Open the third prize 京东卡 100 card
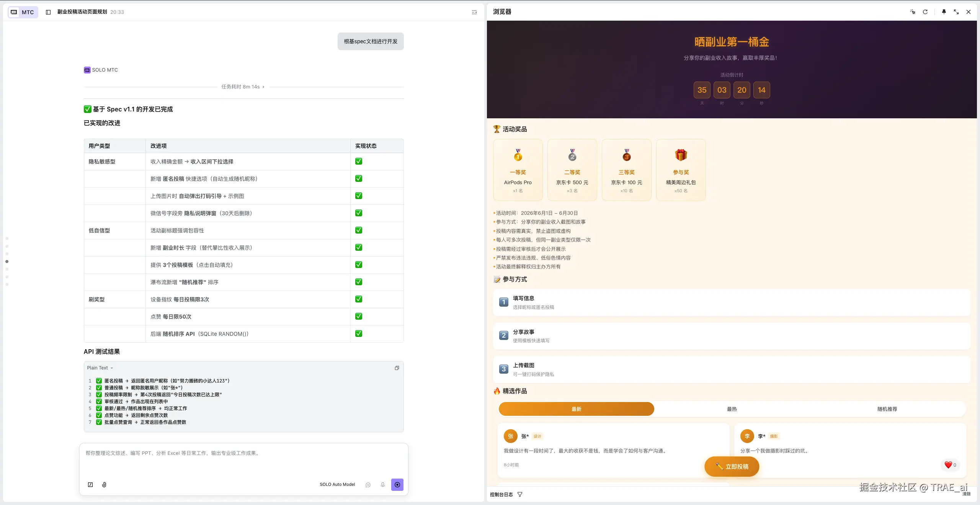Screen dimensions: 980x505 pos(627,170)
